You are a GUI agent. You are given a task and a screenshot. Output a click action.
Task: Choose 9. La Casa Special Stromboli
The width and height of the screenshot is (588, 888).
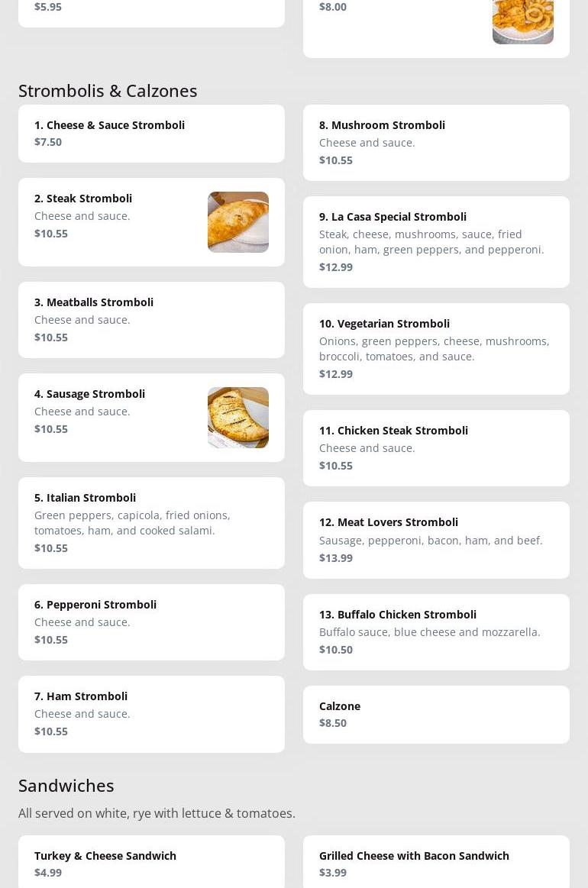pyautogui.click(x=436, y=242)
